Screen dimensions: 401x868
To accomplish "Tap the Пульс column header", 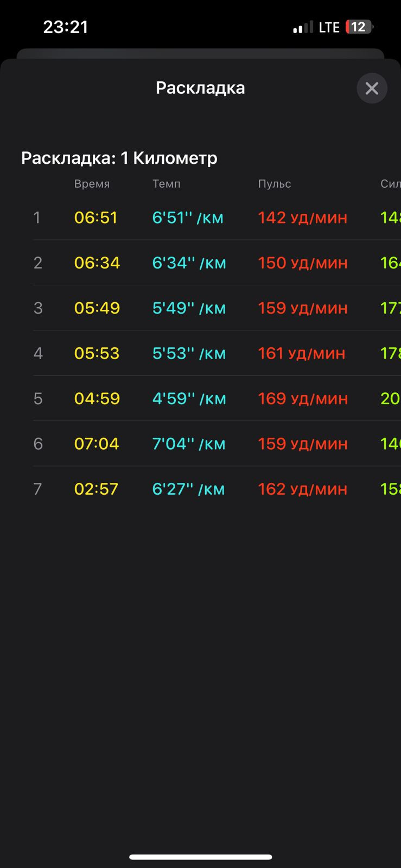I will point(275,184).
